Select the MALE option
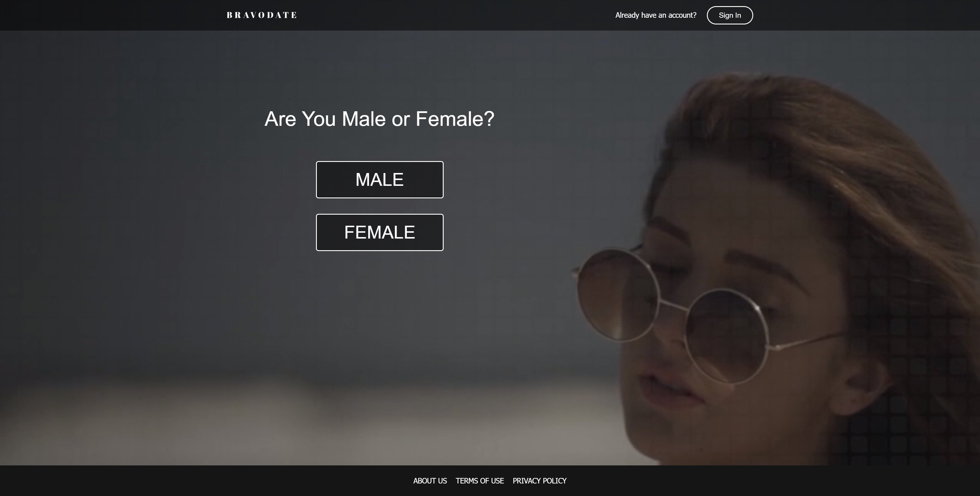Screen dimensions: 980x496 coord(379,179)
